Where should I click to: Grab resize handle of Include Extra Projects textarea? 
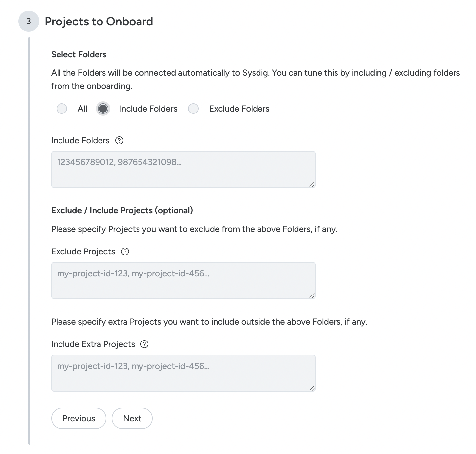tap(312, 388)
